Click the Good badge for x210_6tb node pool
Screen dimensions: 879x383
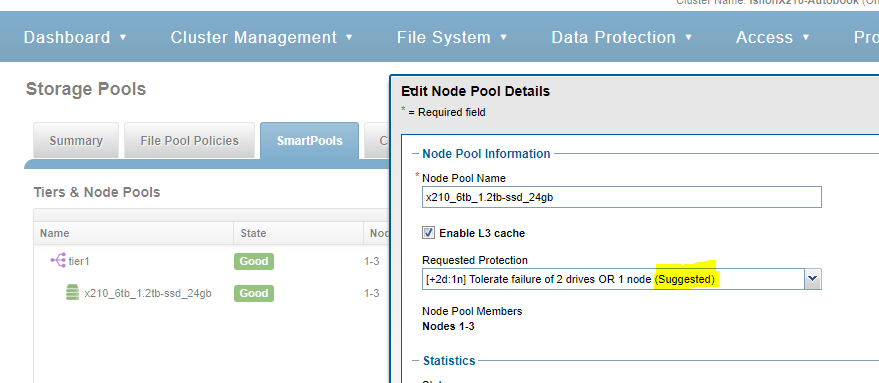pos(254,293)
